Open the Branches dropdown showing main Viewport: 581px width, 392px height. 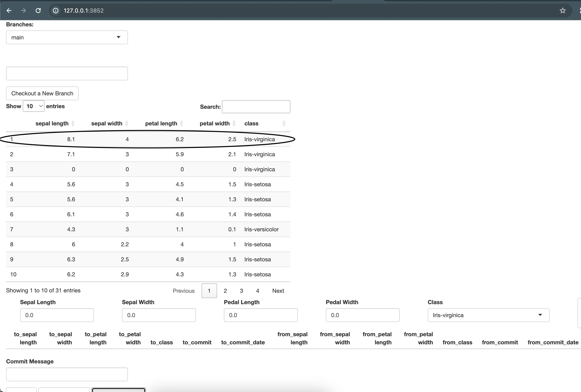tap(67, 38)
